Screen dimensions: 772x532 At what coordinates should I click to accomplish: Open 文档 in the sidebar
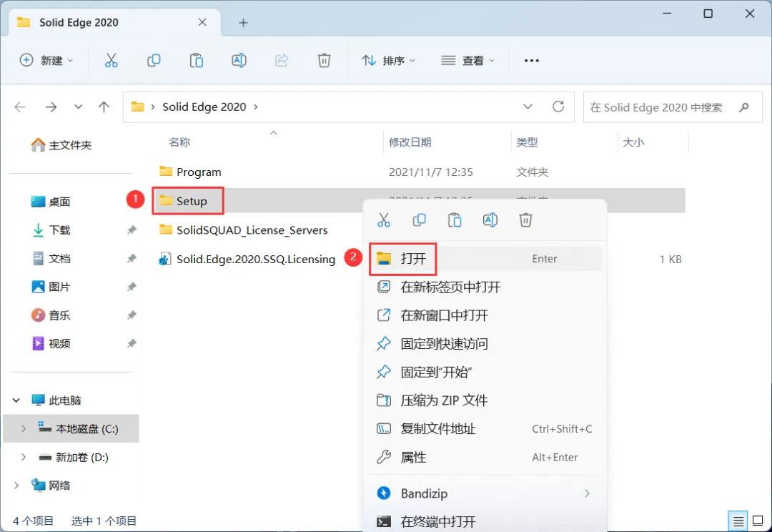(x=51, y=259)
